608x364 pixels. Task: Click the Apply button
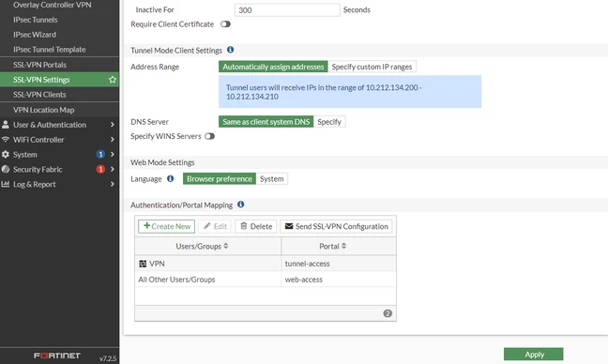tap(534, 355)
